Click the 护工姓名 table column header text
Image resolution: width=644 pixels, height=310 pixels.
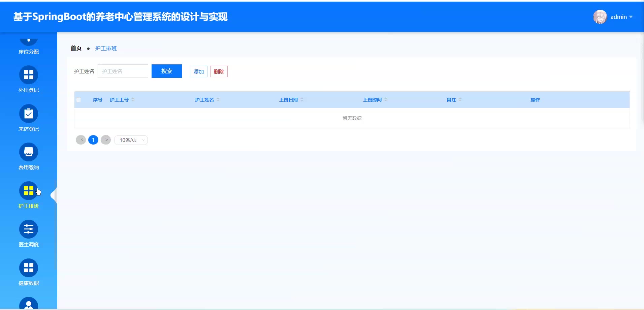pyautogui.click(x=204, y=100)
